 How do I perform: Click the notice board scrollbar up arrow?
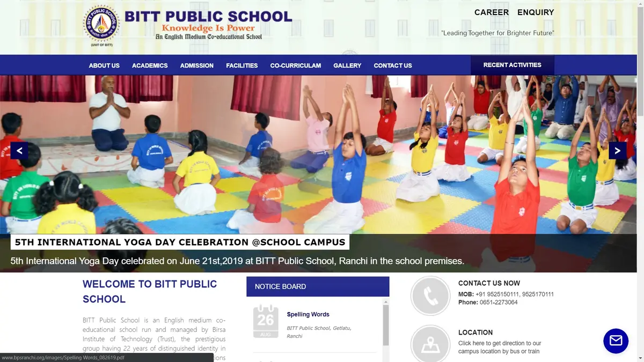click(385, 303)
